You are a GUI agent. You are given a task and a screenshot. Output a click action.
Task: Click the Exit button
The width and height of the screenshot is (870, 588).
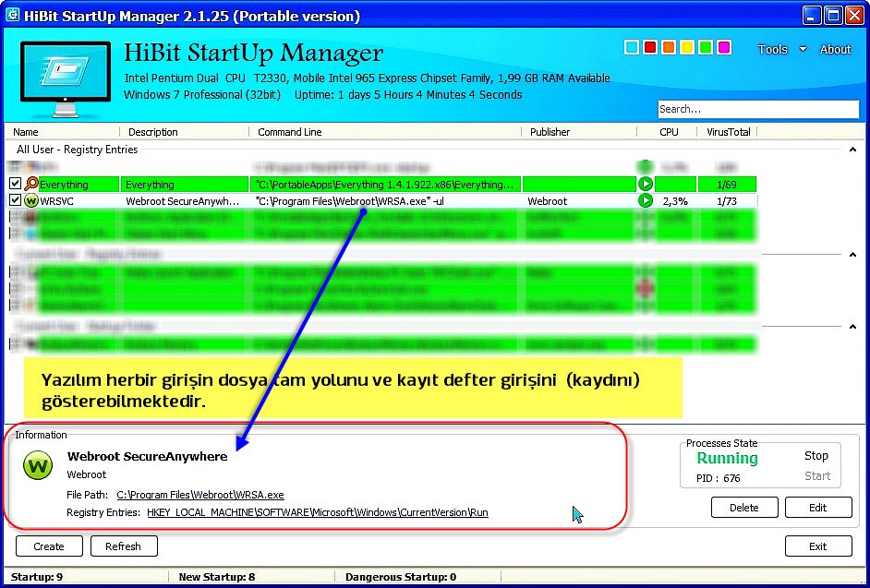[x=818, y=546]
